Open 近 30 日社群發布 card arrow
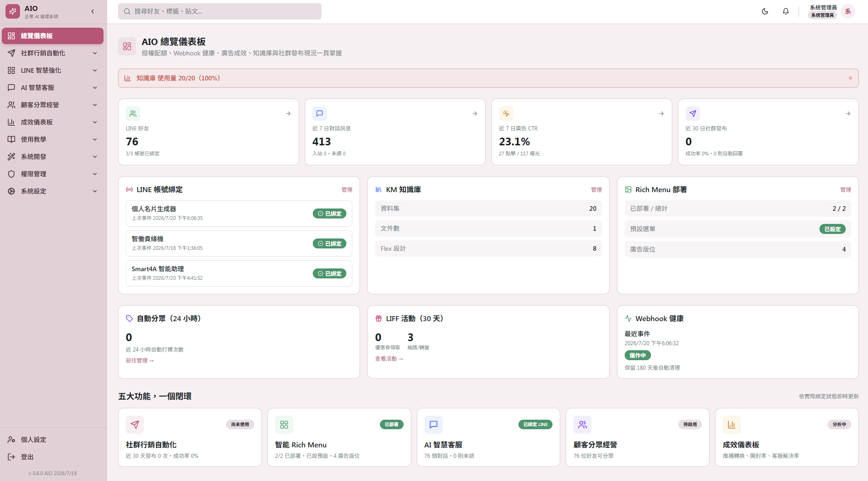 (x=848, y=114)
